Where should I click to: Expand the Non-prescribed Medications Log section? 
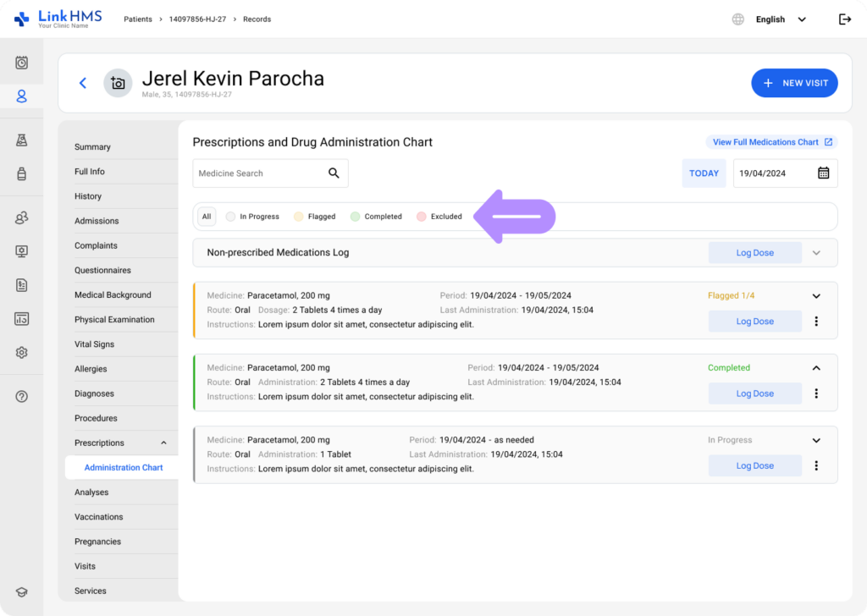pos(816,253)
